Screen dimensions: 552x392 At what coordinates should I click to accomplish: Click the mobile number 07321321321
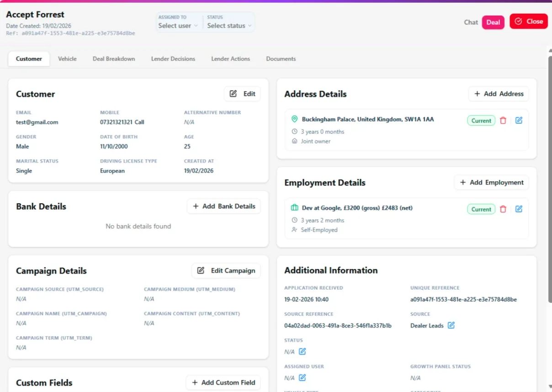tap(116, 122)
